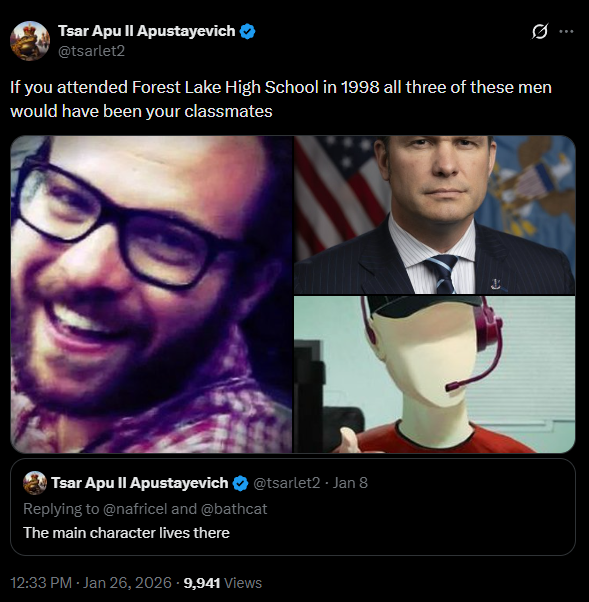The width and height of the screenshot is (589, 602).
Task: Open the @nafricel mention in the quoted reply
Action: (135, 509)
